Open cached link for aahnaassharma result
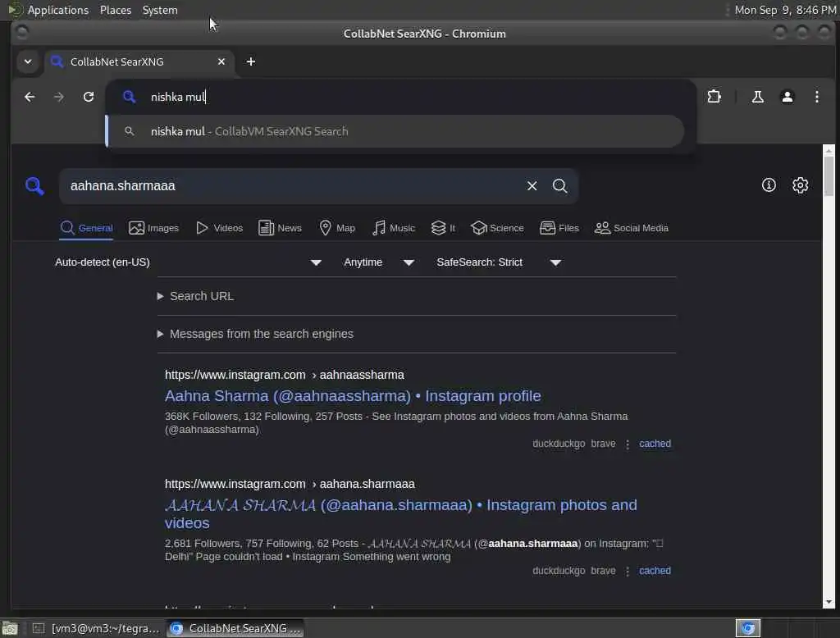The width and height of the screenshot is (840, 638). [655, 444]
